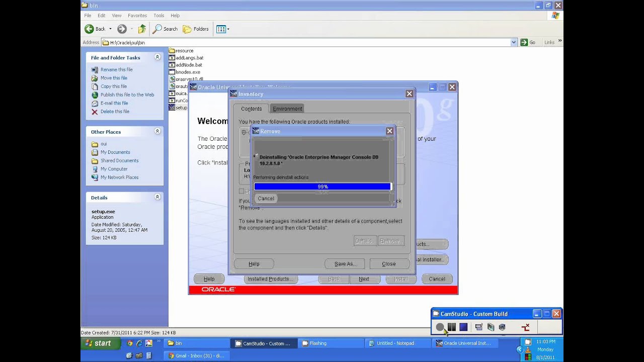This screenshot has height=362, width=644.
Task: Open the Favorites menu
Action: (x=137, y=16)
